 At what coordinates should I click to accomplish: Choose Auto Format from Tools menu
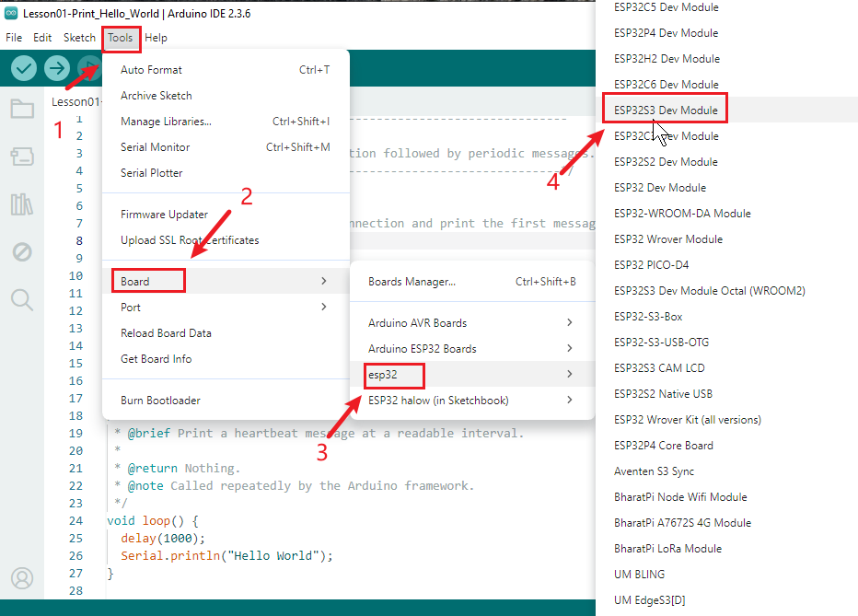[226, 69]
